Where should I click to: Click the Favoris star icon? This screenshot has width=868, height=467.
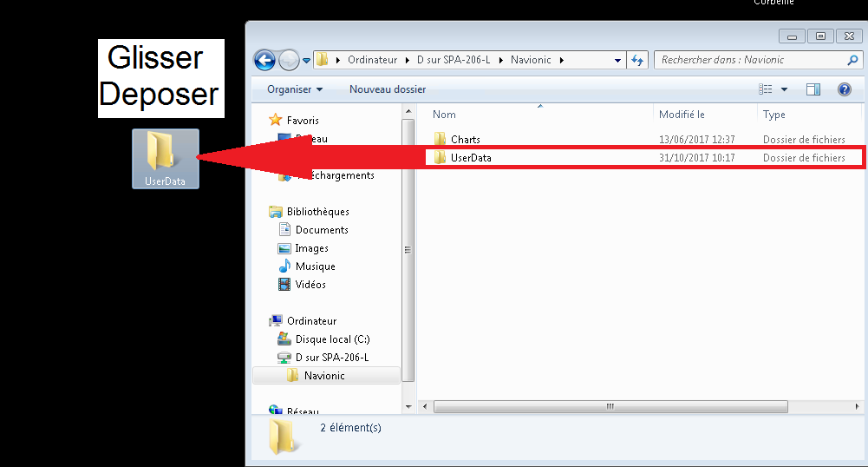click(275, 120)
